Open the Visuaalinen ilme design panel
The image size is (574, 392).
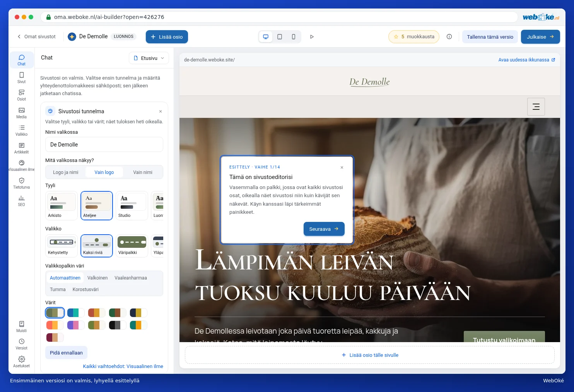[x=22, y=165]
